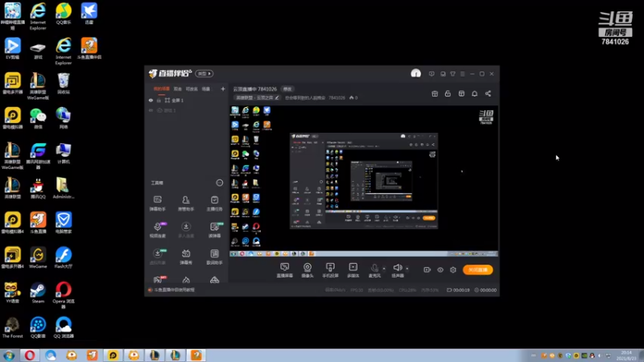Click the gift box icon
644x362 pixels.
pyautogui.click(x=435, y=93)
